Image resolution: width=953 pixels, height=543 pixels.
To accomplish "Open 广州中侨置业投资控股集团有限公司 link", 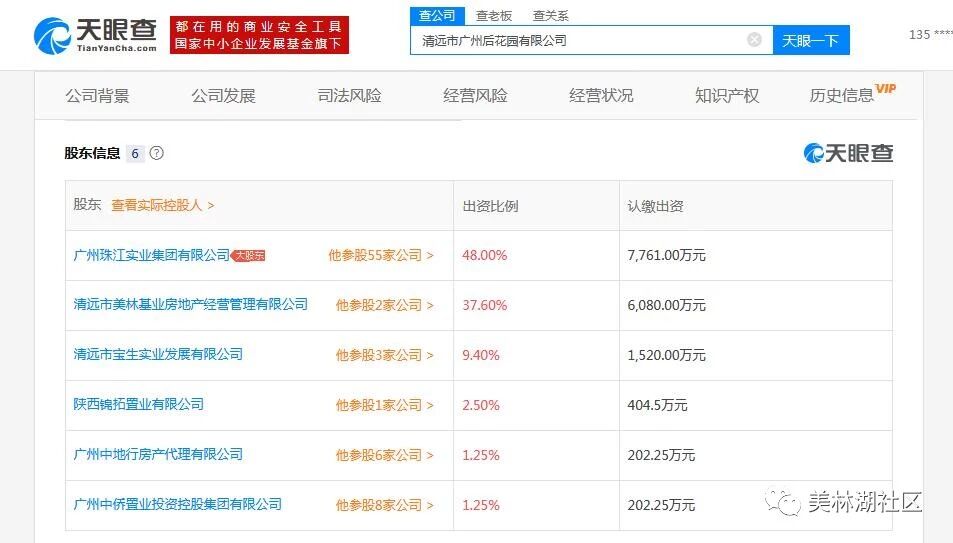I will (177, 503).
